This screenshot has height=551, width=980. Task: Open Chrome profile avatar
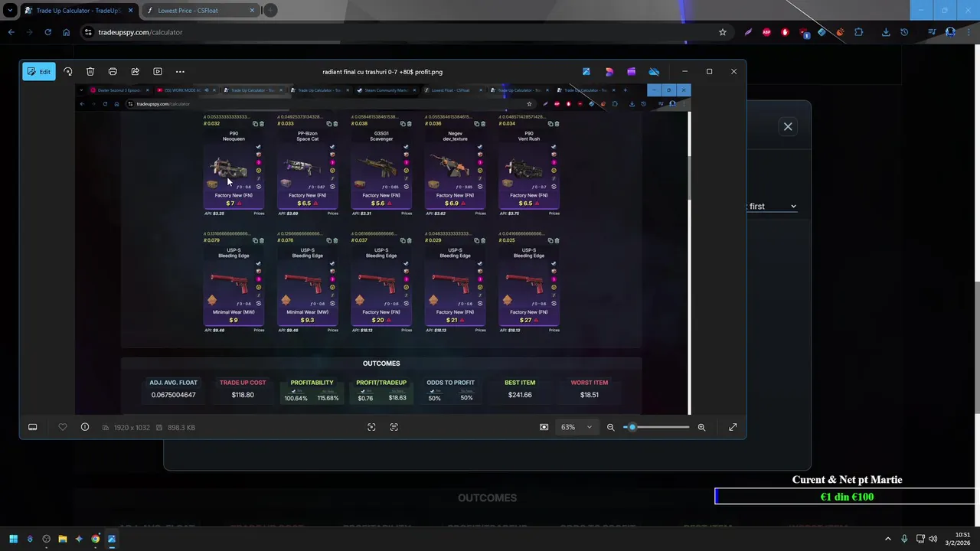point(950,32)
